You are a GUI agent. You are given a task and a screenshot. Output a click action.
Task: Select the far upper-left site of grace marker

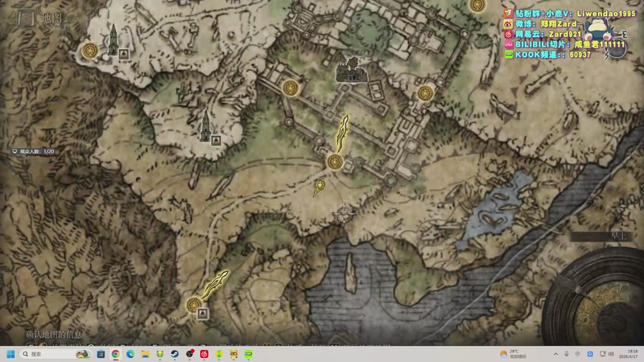[90, 51]
